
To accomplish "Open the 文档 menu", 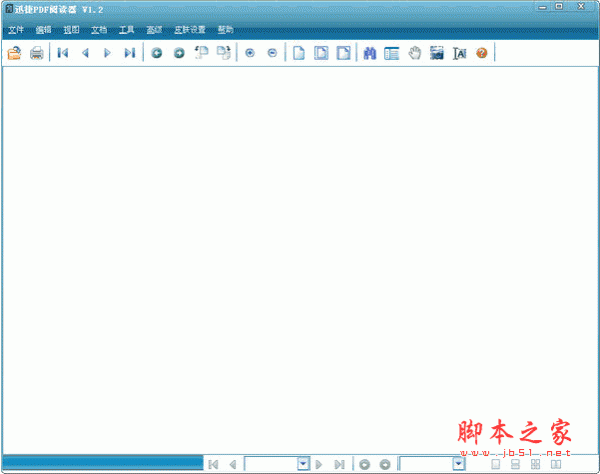I will [99, 29].
